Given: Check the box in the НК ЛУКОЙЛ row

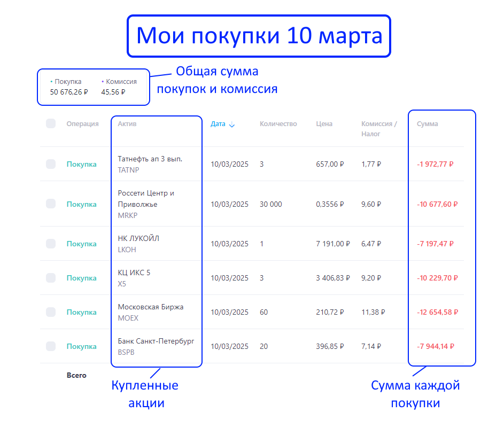Looking at the screenshot, I should point(51,244).
